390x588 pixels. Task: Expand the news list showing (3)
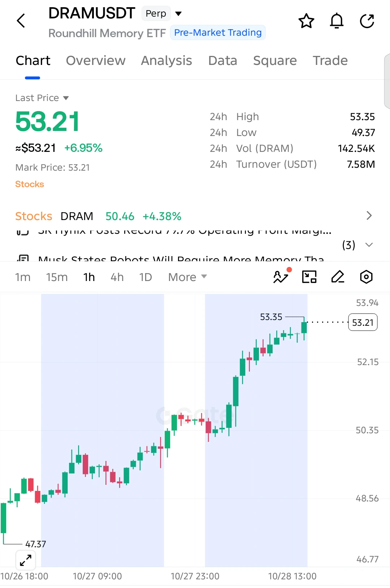tap(357, 245)
